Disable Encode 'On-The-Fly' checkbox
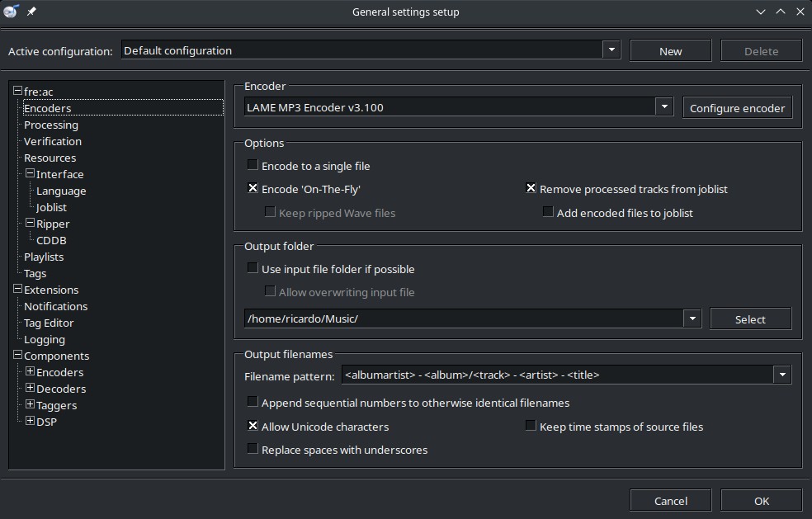Screen dimensions: 812x519 coord(253,188)
